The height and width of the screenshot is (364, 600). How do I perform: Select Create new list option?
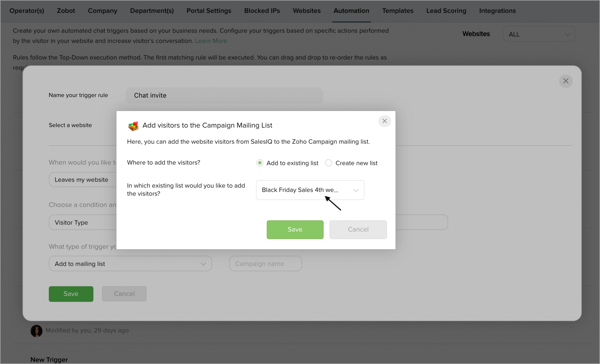click(x=328, y=163)
